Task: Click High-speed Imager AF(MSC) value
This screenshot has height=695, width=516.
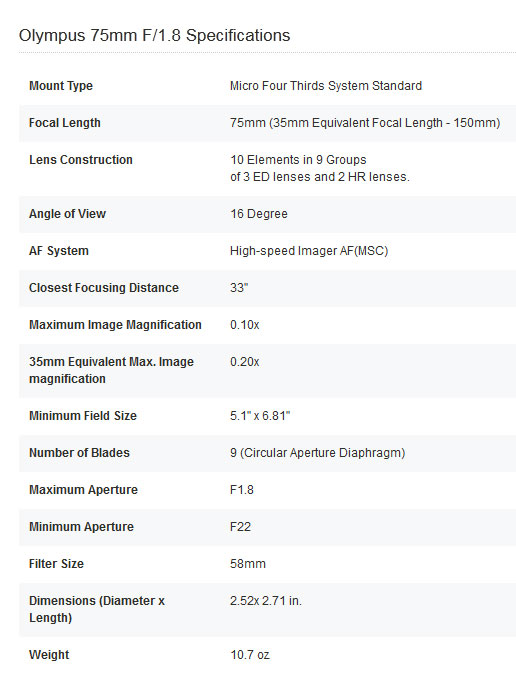Action: [x=309, y=251]
